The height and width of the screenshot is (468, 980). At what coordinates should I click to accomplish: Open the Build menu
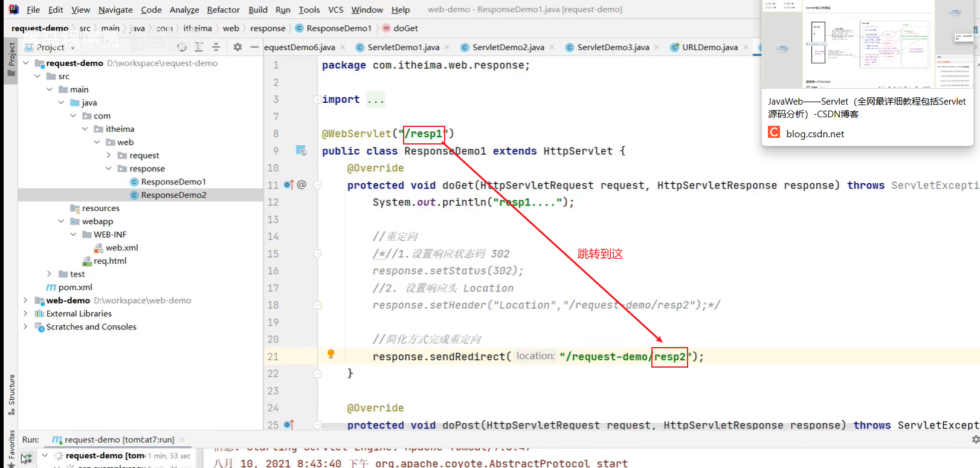(x=258, y=10)
